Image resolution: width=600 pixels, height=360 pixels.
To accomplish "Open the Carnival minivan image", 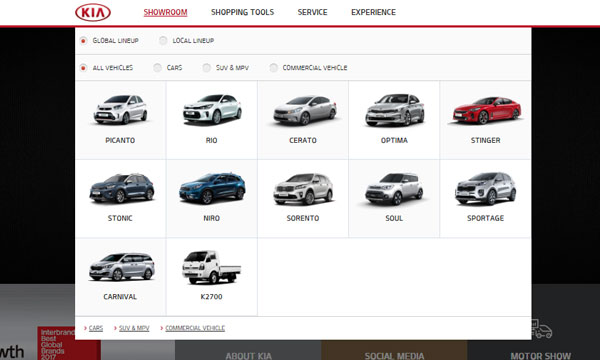I will coord(121,267).
